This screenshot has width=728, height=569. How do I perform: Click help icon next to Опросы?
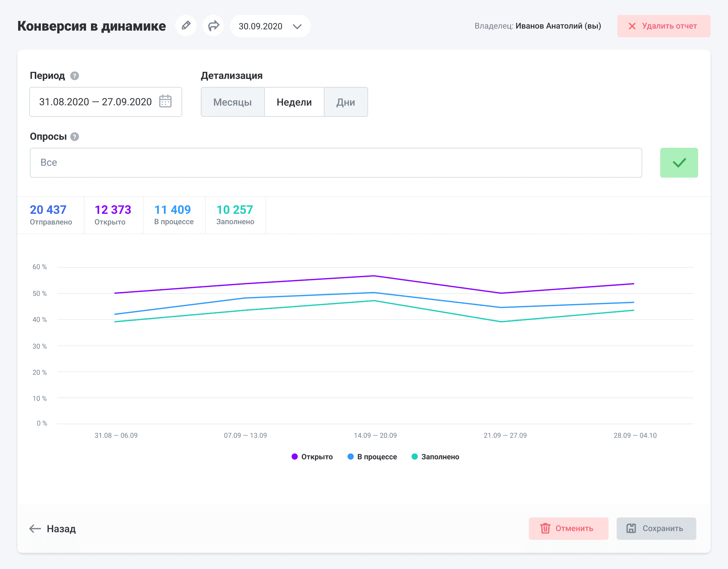point(74,137)
